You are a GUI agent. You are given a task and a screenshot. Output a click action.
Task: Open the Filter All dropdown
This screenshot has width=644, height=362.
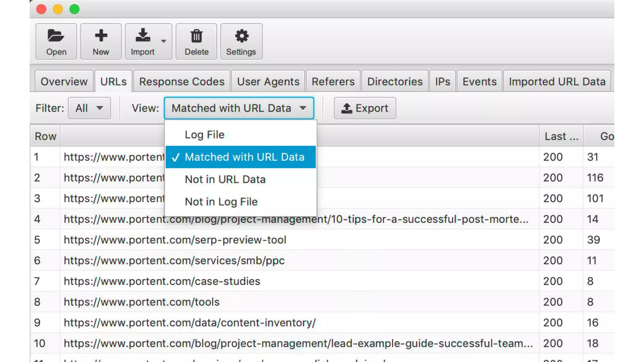tap(89, 108)
